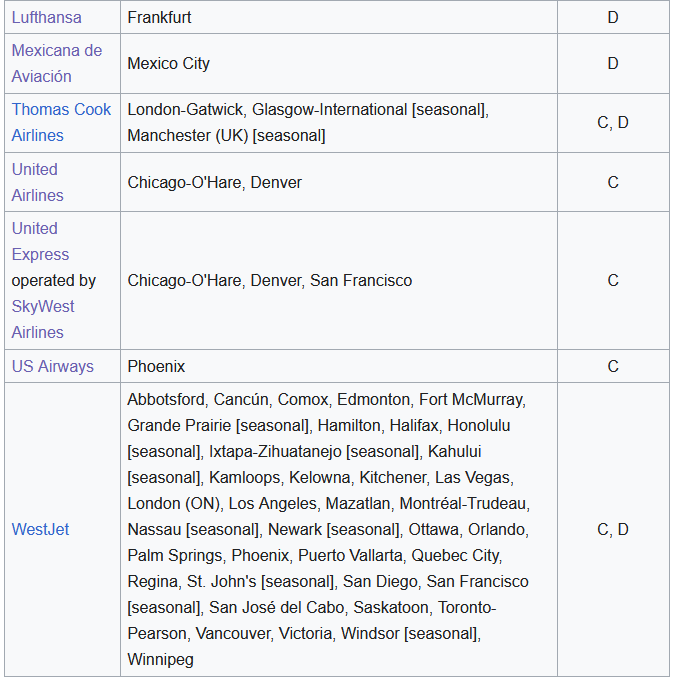The image size is (676, 687).
Task: Click the Frankfurt destination text
Action: [x=159, y=18]
